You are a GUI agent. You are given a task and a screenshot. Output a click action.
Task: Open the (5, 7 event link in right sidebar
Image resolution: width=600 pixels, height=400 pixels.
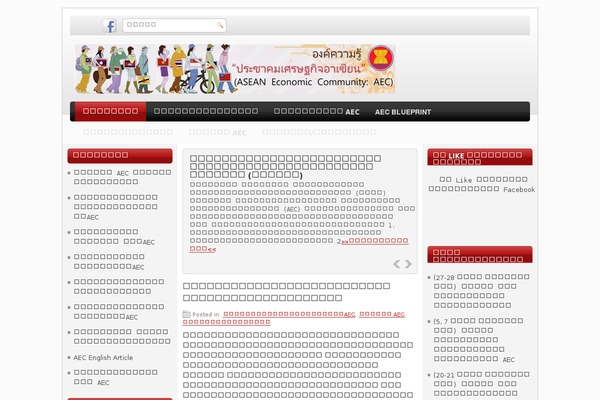pos(478,340)
